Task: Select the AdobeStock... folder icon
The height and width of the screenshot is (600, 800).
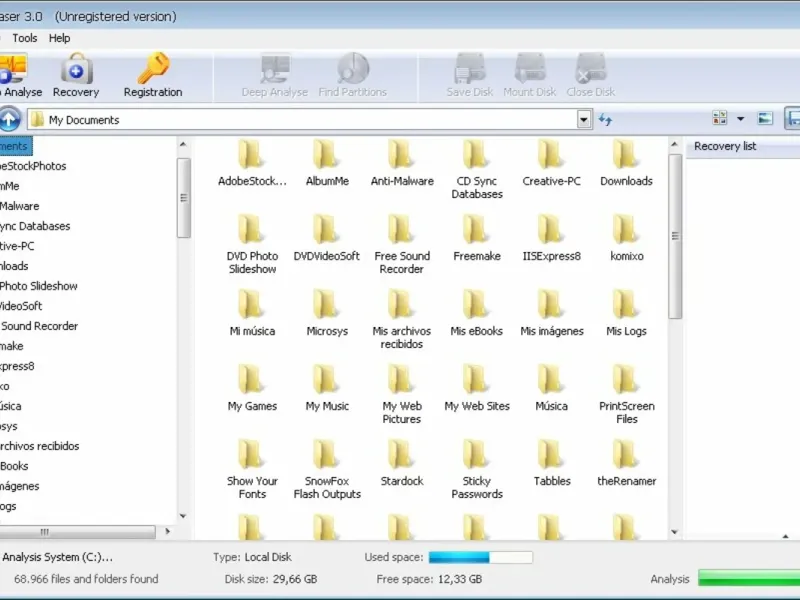Action: [x=251, y=155]
